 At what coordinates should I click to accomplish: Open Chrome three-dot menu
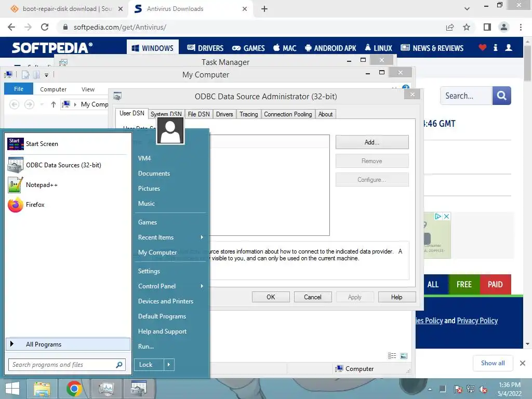tap(521, 27)
